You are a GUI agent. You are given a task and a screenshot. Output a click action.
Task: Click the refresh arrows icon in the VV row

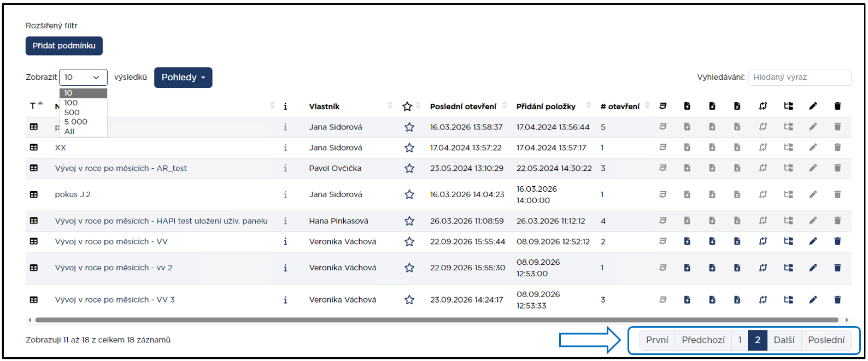(x=763, y=241)
